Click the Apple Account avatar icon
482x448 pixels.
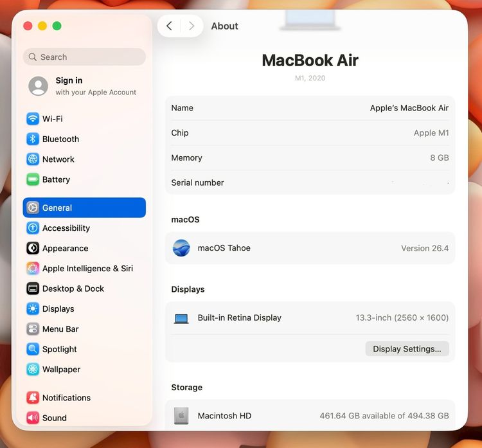click(38, 86)
